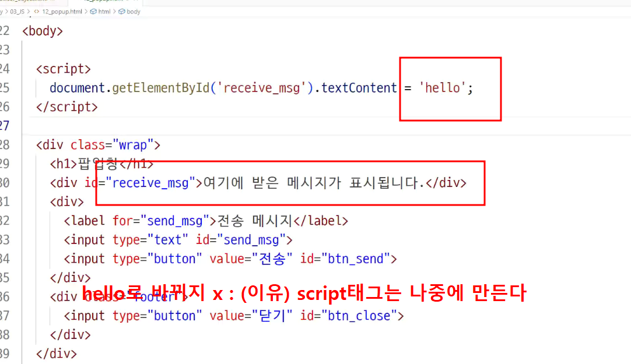Click the id="btn_close" attribute

point(349,316)
